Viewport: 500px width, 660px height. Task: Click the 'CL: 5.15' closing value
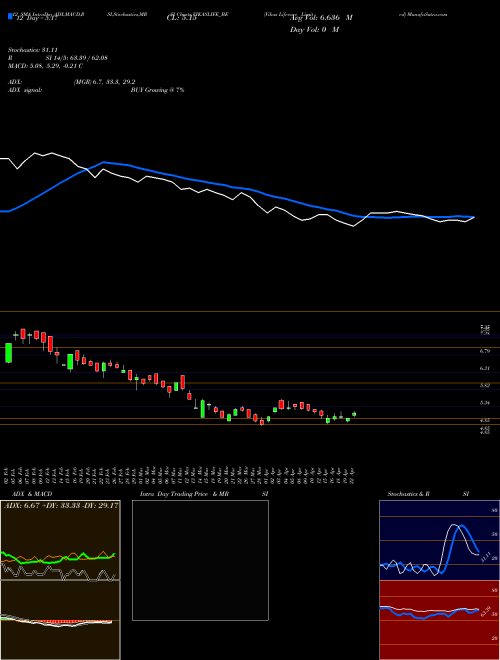click(x=182, y=18)
